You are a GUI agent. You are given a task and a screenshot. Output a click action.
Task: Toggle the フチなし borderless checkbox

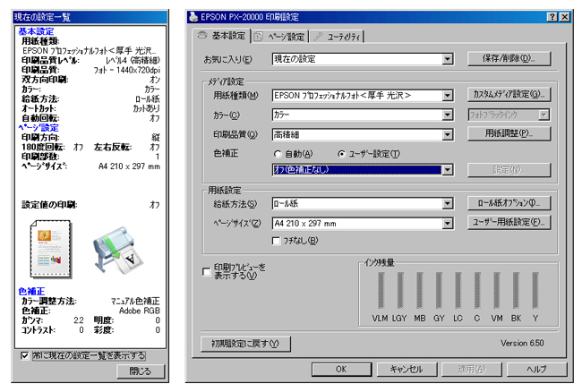tap(276, 241)
